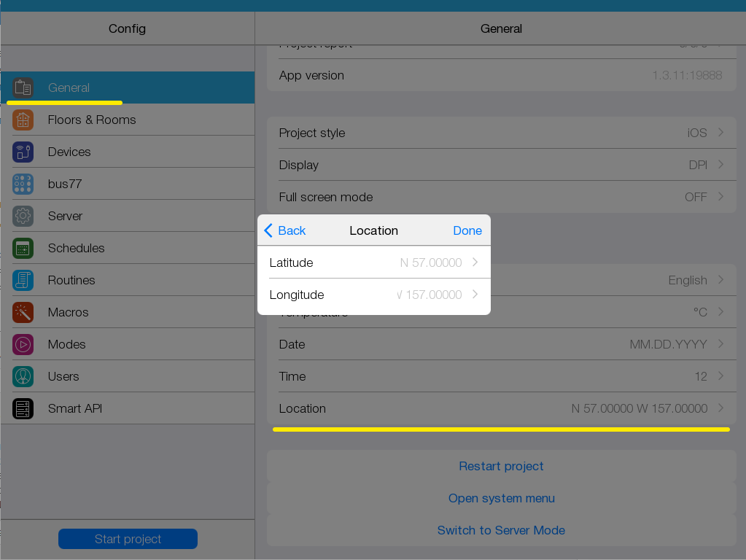Click the Floors & Rooms house icon

click(23, 120)
